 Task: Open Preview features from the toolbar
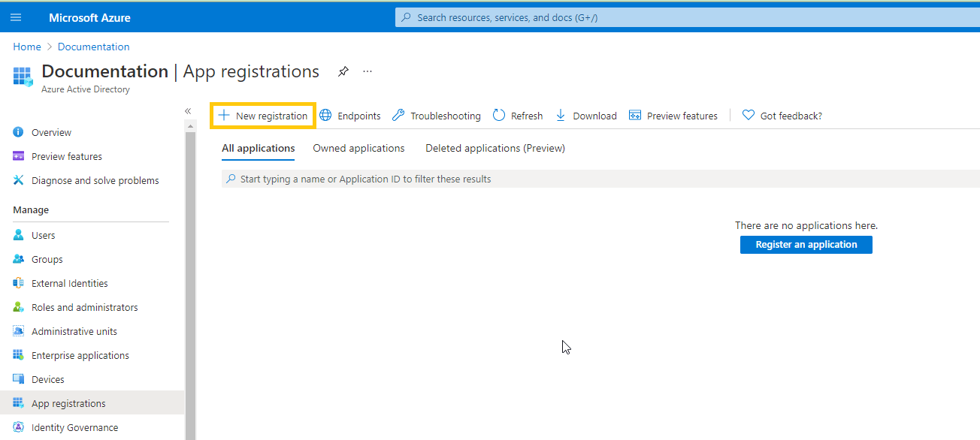click(673, 116)
